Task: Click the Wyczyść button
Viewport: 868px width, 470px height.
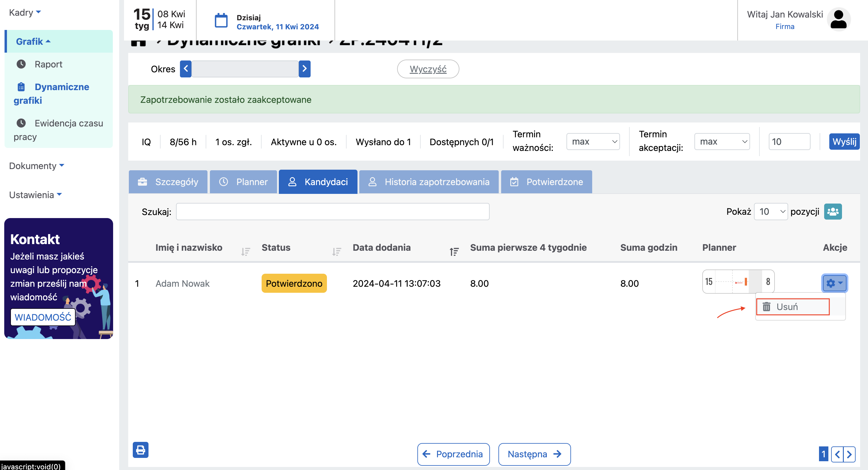Action: [428, 69]
